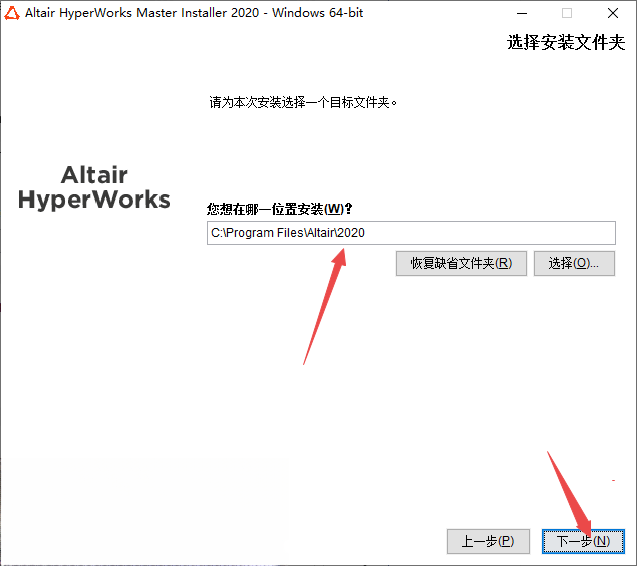Go back with 上一步(P) button
Viewport: 637px width, 566px height.
488,541
